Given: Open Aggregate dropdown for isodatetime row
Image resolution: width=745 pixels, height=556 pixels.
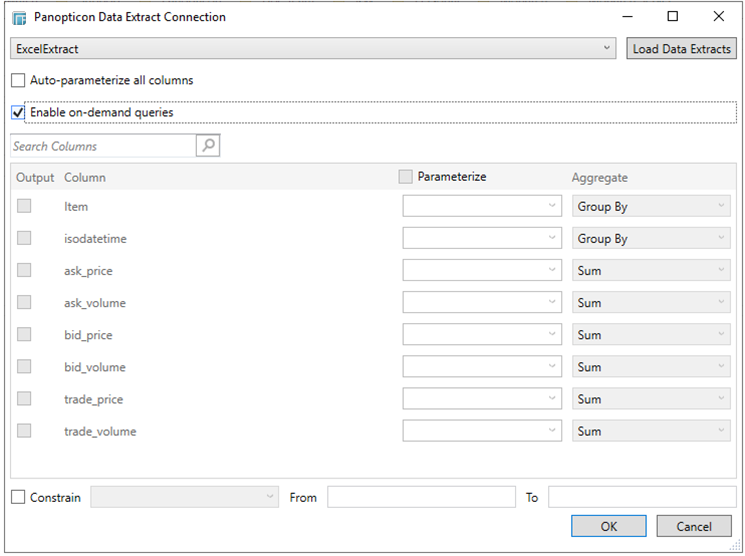Looking at the screenshot, I should click(651, 239).
